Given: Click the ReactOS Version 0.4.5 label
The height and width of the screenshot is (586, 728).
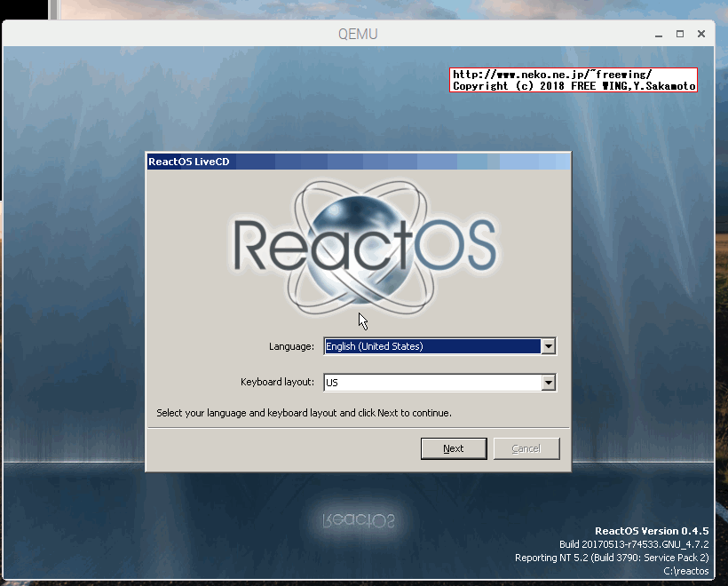Looking at the screenshot, I should click(x=652, y=531).
